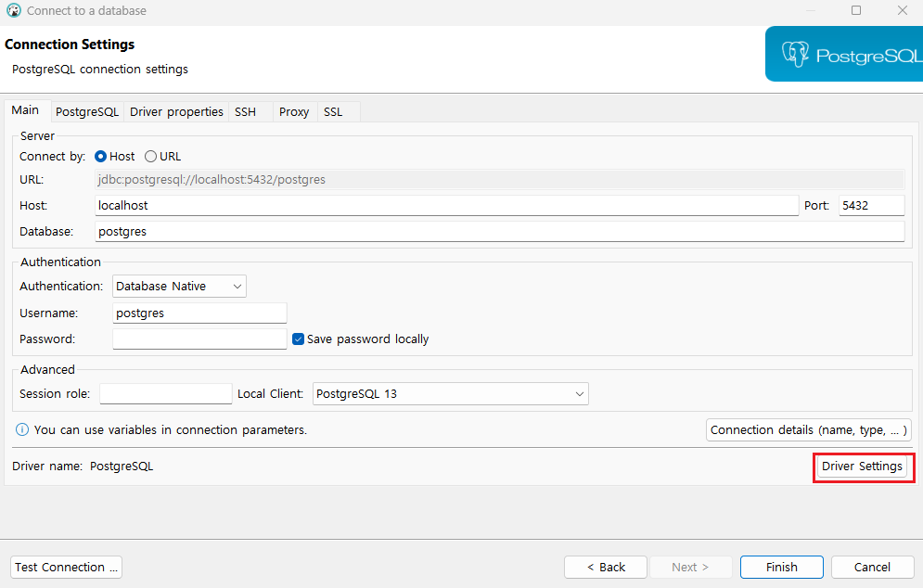
Task: Go Back to the previous step
Action: click(x=606, y=568)
